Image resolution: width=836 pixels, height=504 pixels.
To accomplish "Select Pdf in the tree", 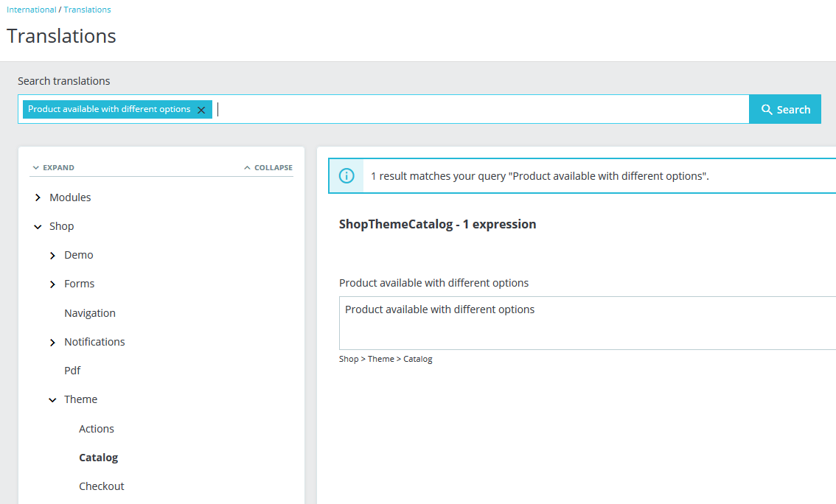I will pyautogui.click(x=72, y=371).
